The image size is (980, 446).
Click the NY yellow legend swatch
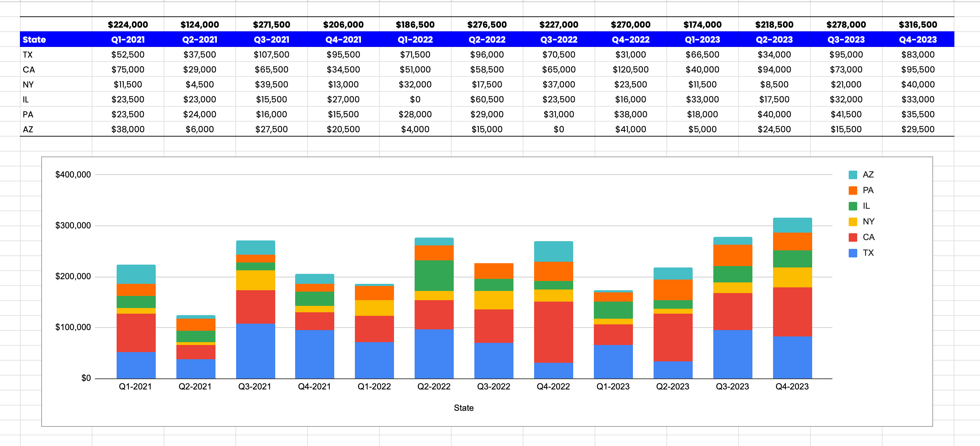point(853,222)
